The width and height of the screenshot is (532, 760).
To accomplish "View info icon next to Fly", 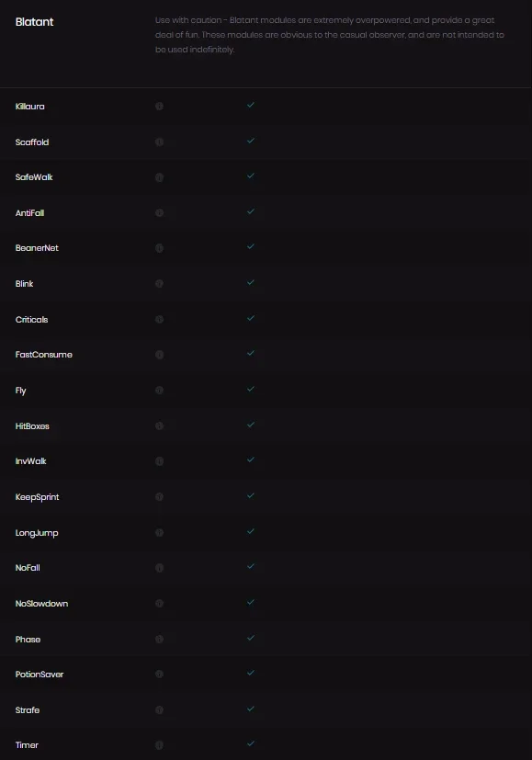I will pos(159,391).
